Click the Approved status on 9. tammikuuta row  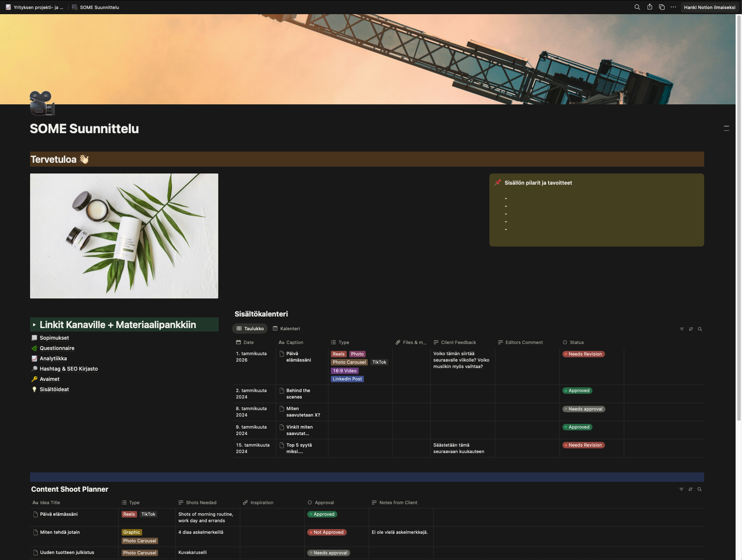coord(577,427)
